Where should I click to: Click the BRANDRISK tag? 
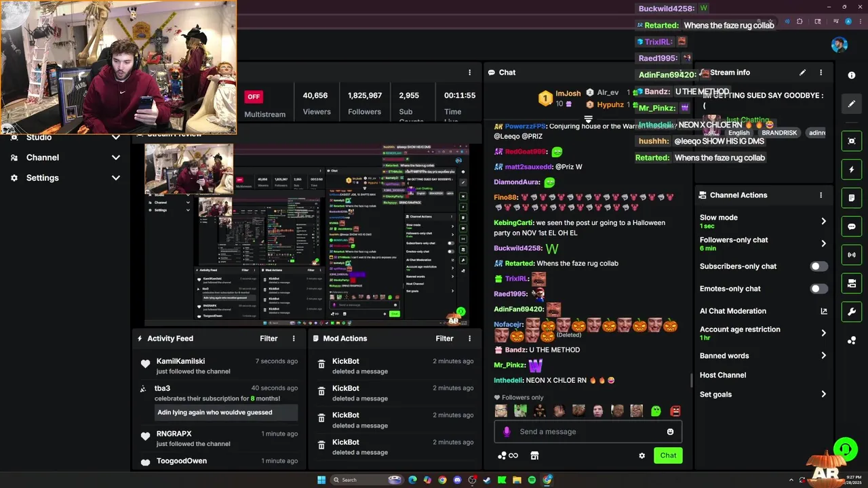[x=779, y=133]
